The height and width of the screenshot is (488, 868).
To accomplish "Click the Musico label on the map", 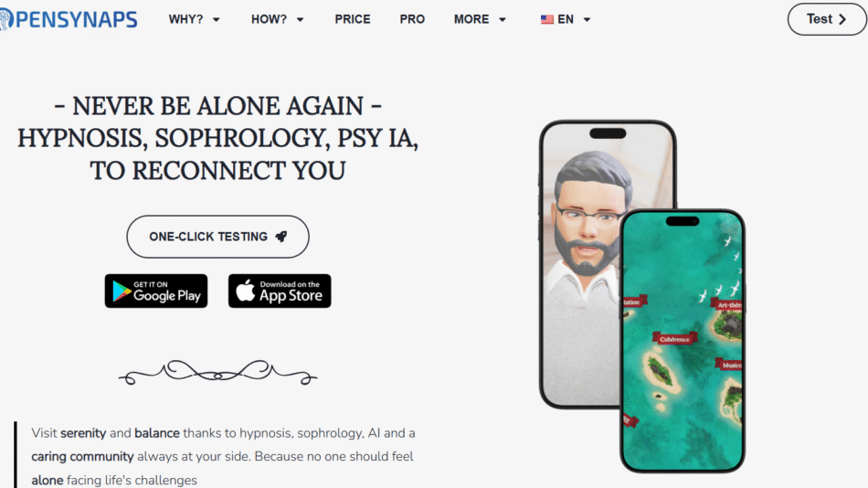I will (x=730, y=365).
